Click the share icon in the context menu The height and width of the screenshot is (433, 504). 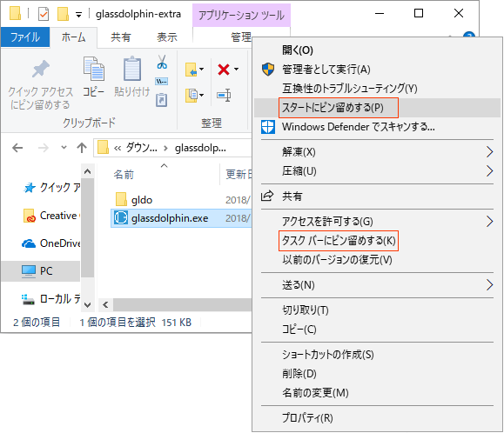point(267,196)
